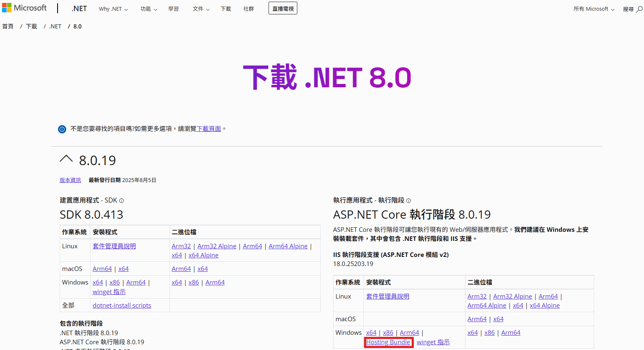Open the 學習 menu item
Image resolution: width=644 pixels, height=350 pixels.
[174, 9]
